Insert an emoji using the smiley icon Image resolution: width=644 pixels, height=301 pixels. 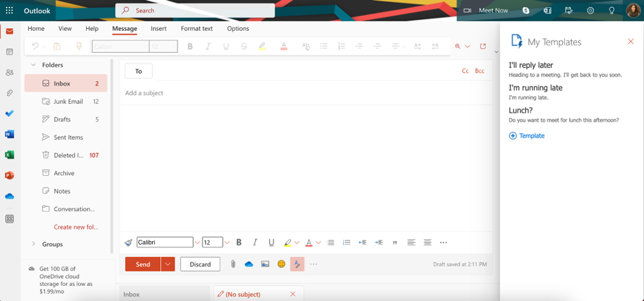pyautogui.click(x=281, y=264)
